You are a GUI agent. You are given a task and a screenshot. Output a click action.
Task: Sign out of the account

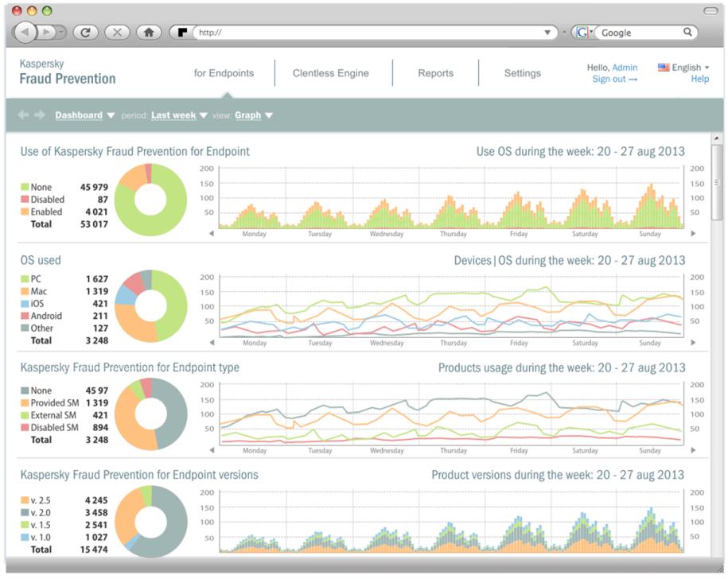(x=615, y=79)
